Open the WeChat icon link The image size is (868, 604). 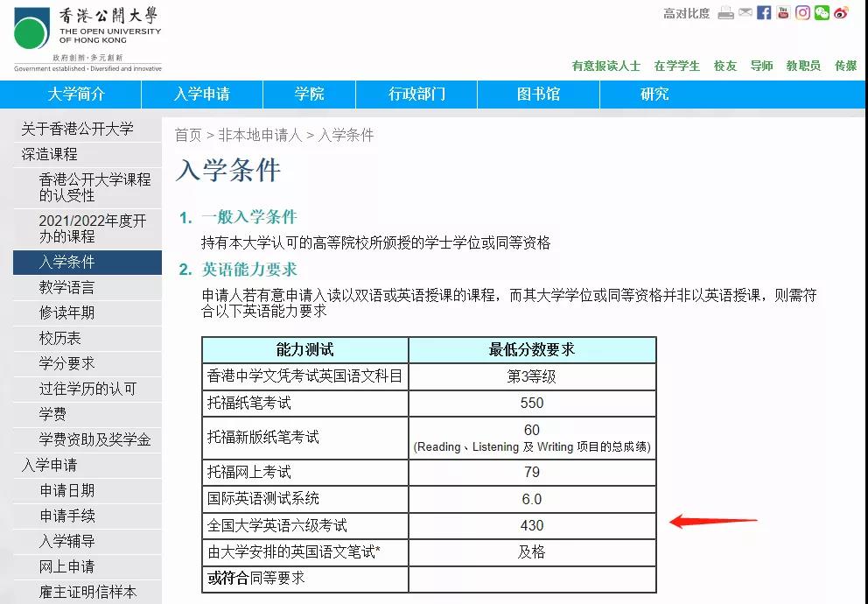[822, 12]
